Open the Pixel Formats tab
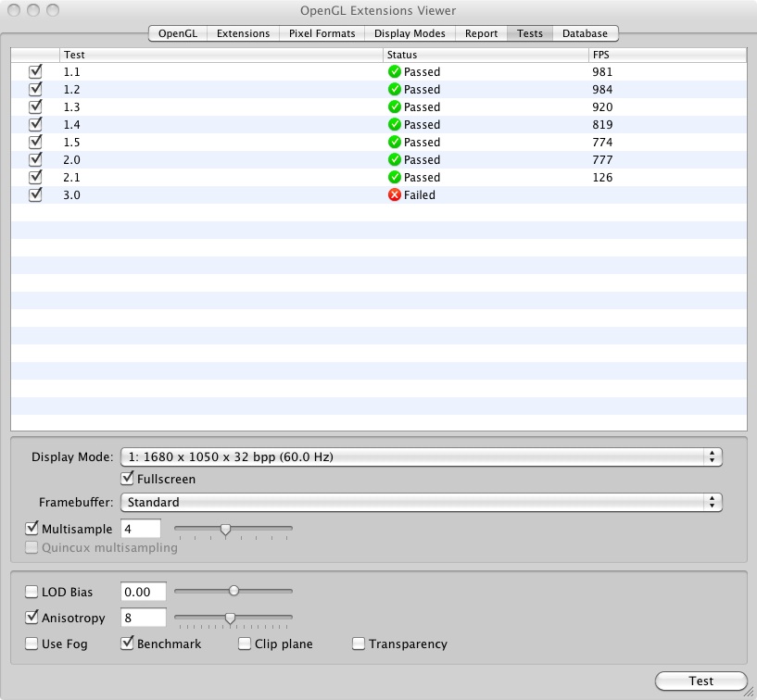The image size is (757, 700). (x=322, y=33)
